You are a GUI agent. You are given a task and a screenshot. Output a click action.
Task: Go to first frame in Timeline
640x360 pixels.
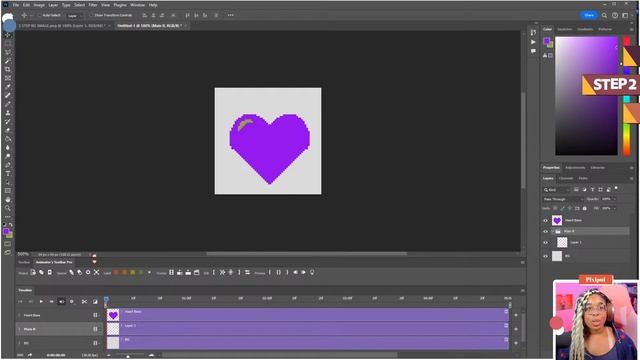click(20, 302)
